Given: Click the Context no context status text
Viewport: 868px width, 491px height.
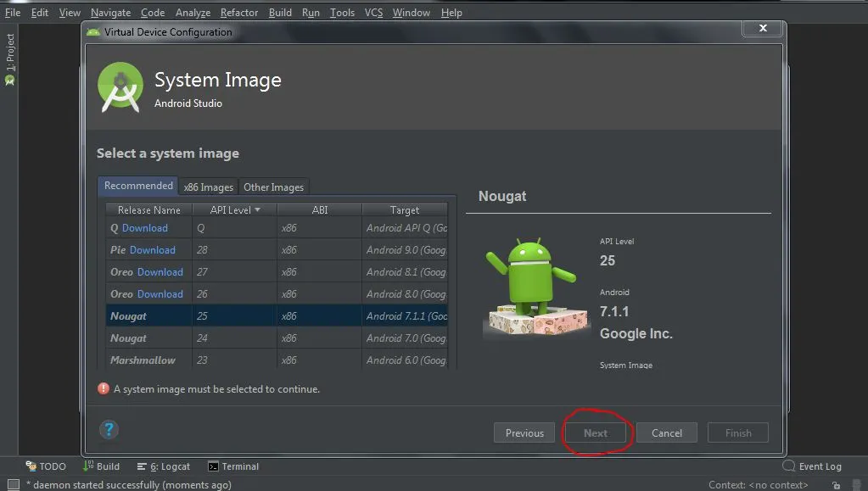Looking at the screenshot, I should coord(758,485).
